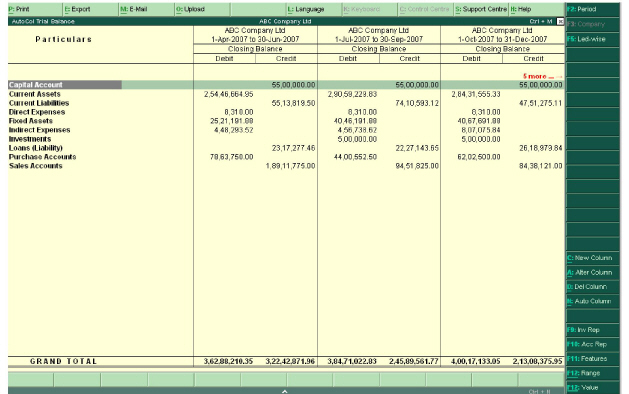Click Loans value 26,18,979.84
This screenshot has width=629, height=394.
(x=541, y=148)
